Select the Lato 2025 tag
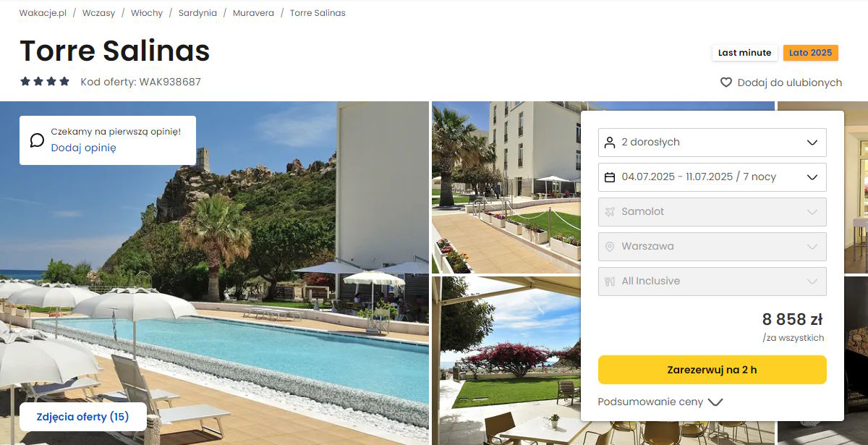 (810, 53)
